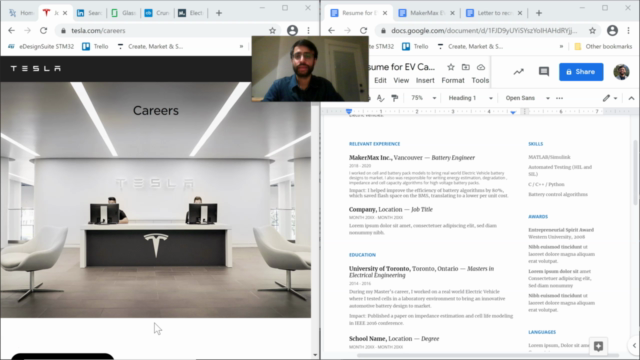The width and height of the screenshot is (640, 360).
Task: Open the profile icon in the Tesla browser window
Action: click(x=292, y=31)
